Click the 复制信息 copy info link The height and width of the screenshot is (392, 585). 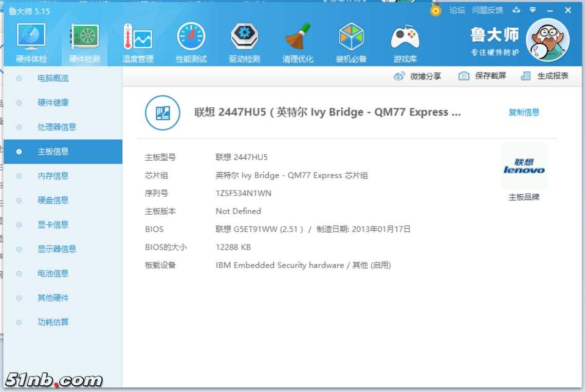[524, 113]
